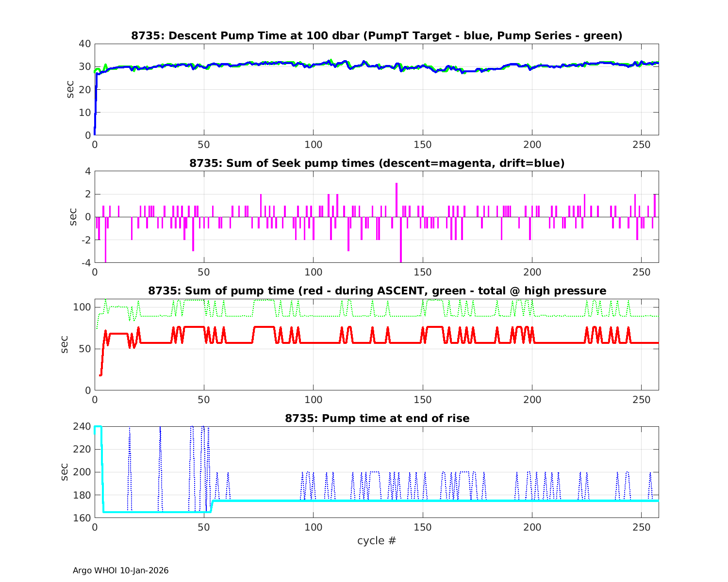Click the Descent Pump Time chart title
This screenshot has width=728, height=582.
pos(377,36)
